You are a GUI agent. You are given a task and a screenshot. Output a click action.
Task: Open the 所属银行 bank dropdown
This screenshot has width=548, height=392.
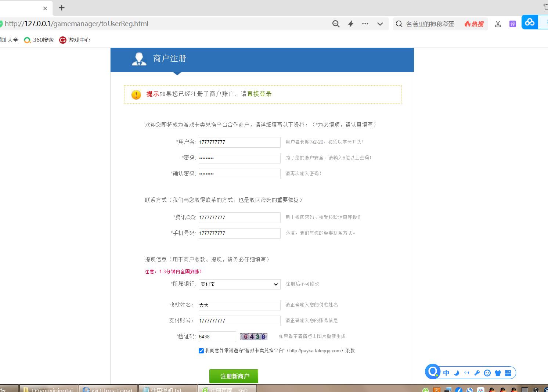239,284
